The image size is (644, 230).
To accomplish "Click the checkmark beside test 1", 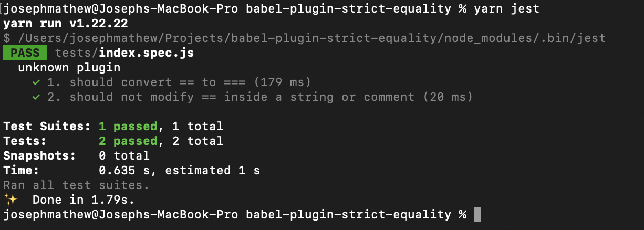I will point(36,82).
